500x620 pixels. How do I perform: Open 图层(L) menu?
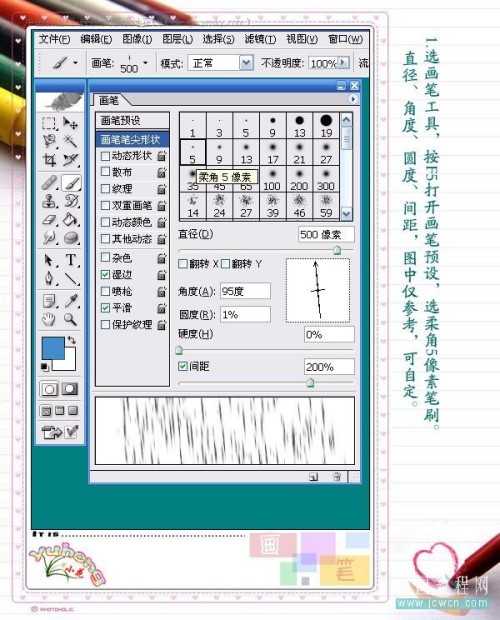pyautogui.click(x=178, y=39)
